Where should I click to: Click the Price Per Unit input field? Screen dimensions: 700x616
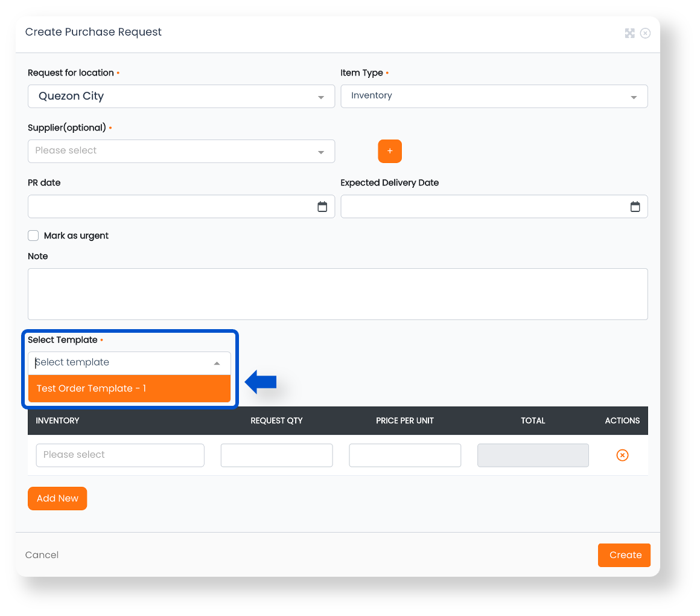pos(405,455)
